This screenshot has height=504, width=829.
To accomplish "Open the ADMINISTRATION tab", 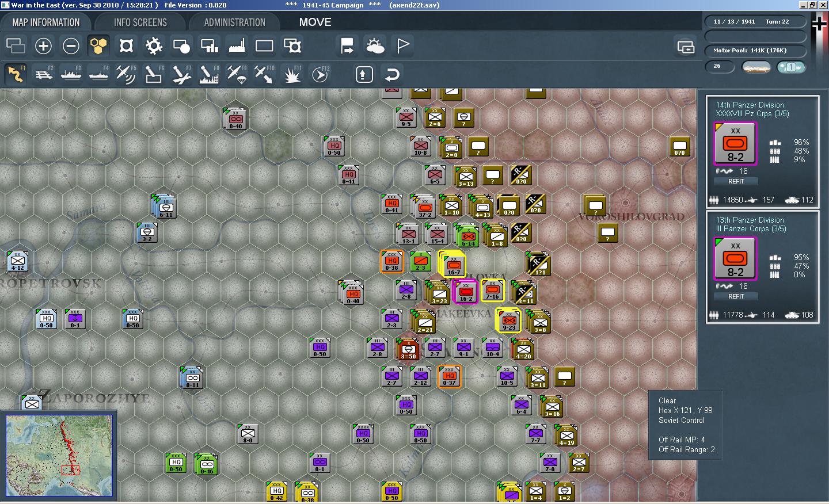I will click(x=234, y=22).
